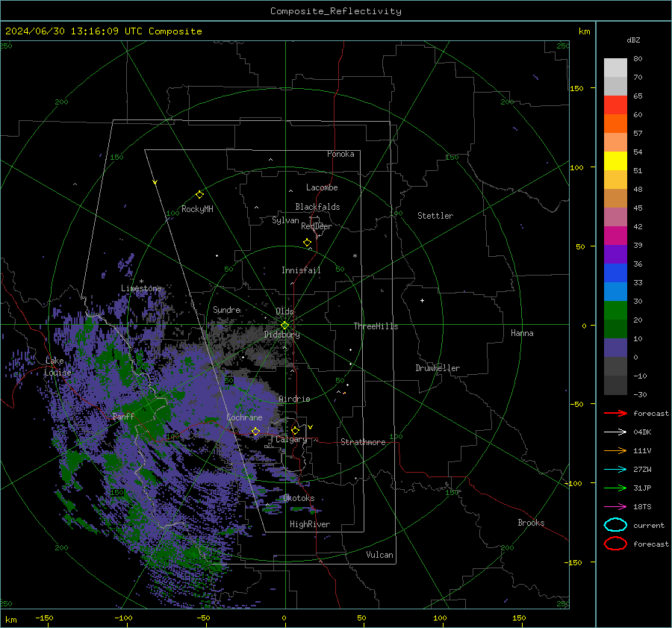
Task: Click the Strathmore label
Action: click(363, 442)
